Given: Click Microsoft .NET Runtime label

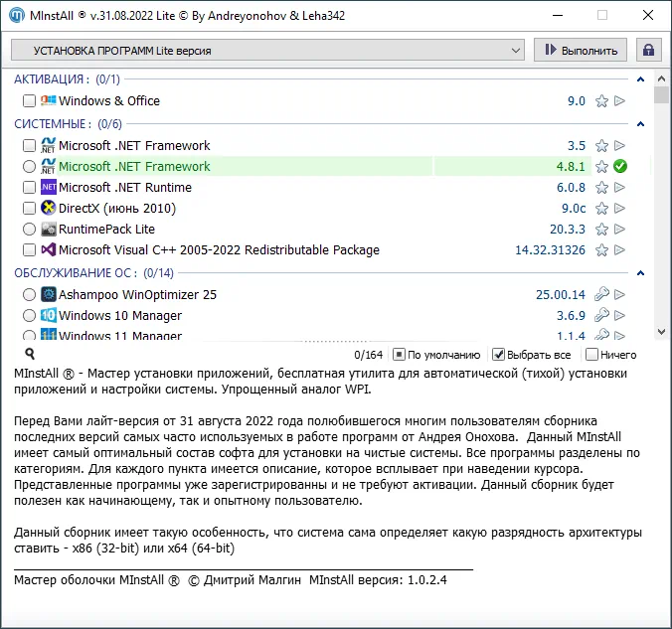Looking at the screenshot, I should click(x=125, y=187).
